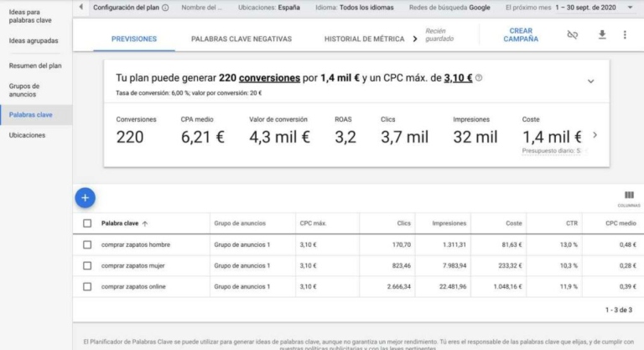Click the blue add keyword plus button
644x350 pixels.
coord(86,198)
